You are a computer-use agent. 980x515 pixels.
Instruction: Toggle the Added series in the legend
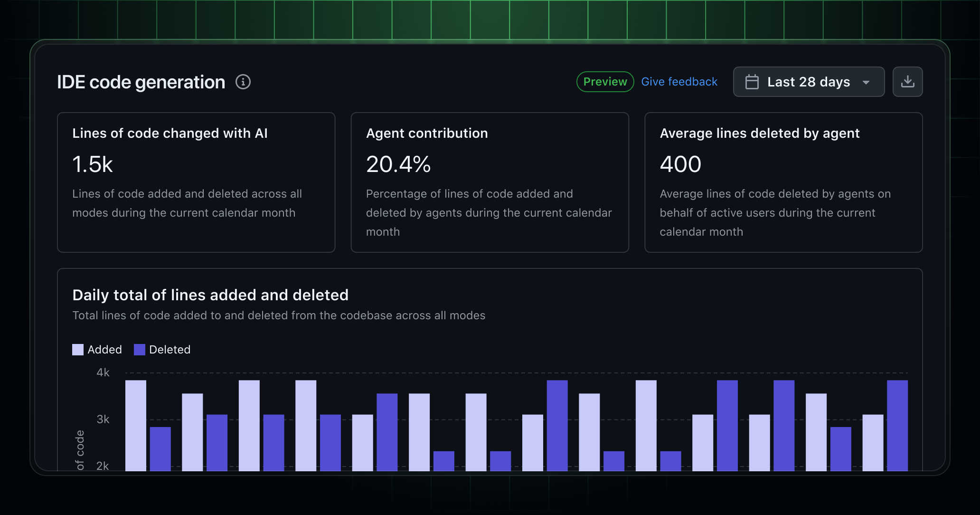97,349
